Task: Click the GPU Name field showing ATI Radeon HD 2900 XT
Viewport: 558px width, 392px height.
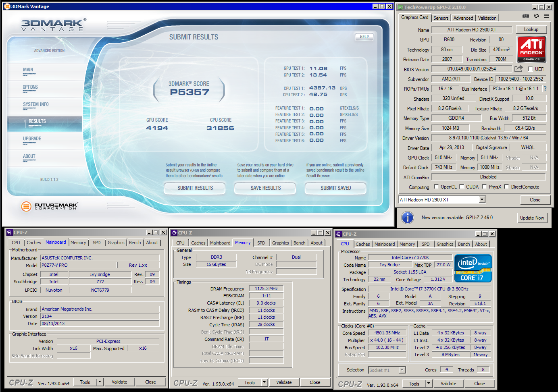Action: tap(472, 30)
